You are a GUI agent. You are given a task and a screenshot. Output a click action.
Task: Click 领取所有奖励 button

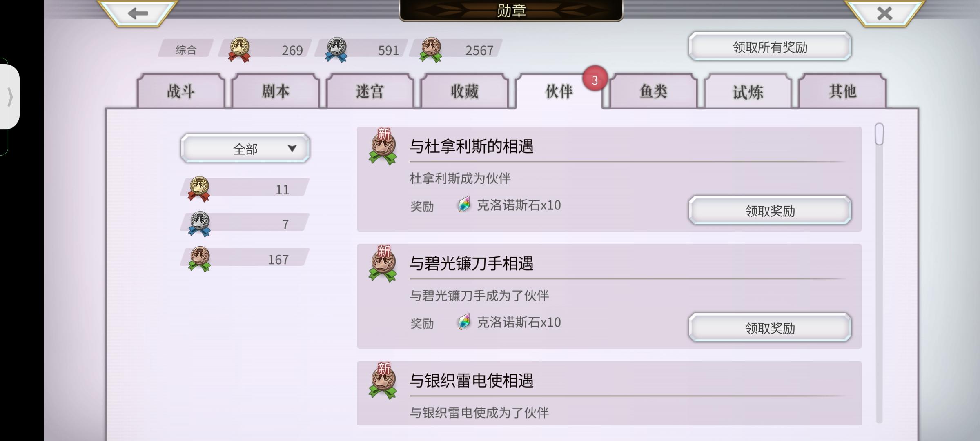pos(770,47)
